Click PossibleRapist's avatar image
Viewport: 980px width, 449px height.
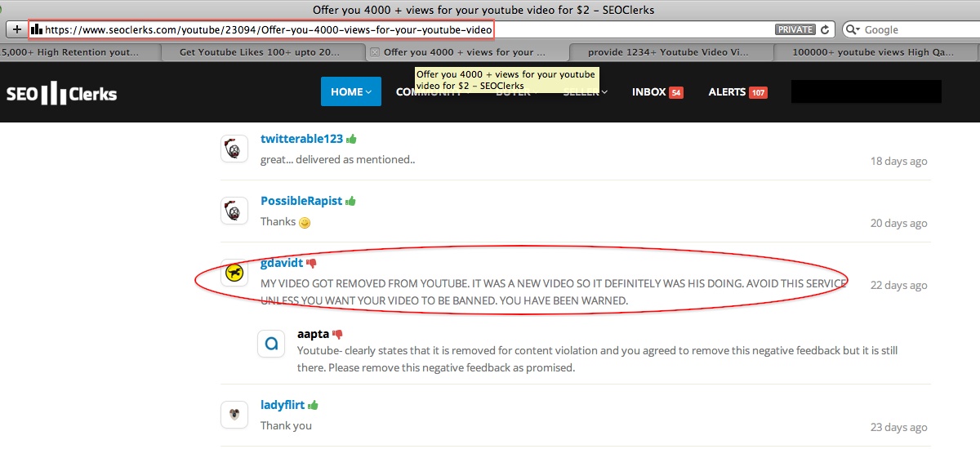click(234, 211)
